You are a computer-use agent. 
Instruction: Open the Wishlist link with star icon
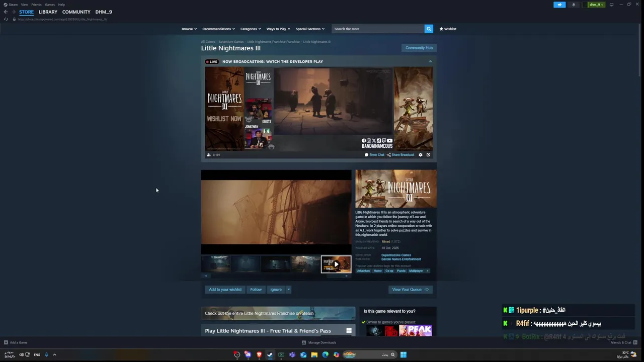448,29
